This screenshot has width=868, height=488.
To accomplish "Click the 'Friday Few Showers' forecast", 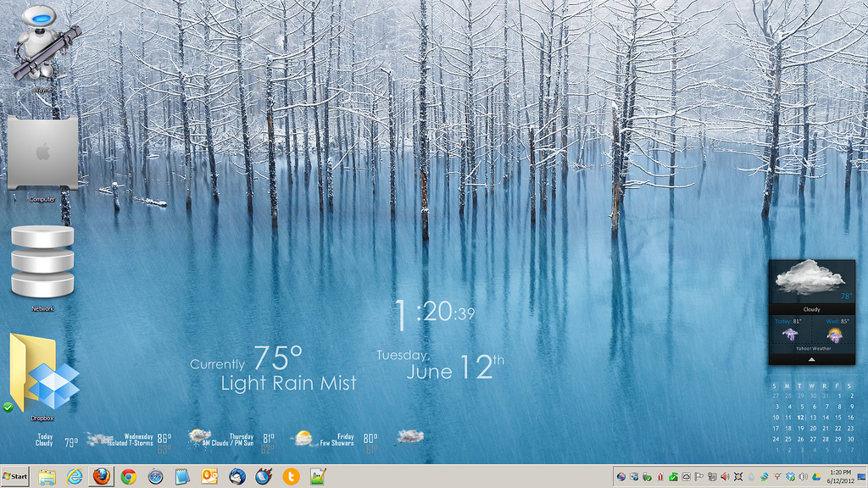I will pos(336,440).
